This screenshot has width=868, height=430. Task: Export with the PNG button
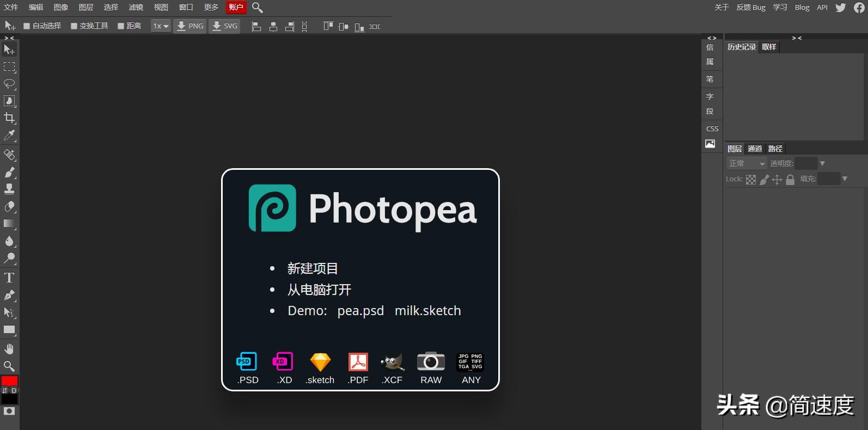click(x=190, y=26)
